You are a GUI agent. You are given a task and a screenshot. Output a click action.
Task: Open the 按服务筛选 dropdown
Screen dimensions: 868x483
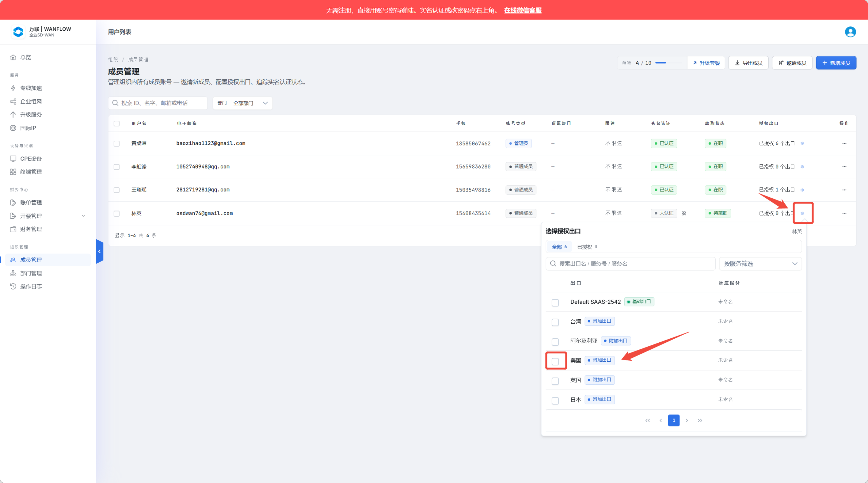760,264
